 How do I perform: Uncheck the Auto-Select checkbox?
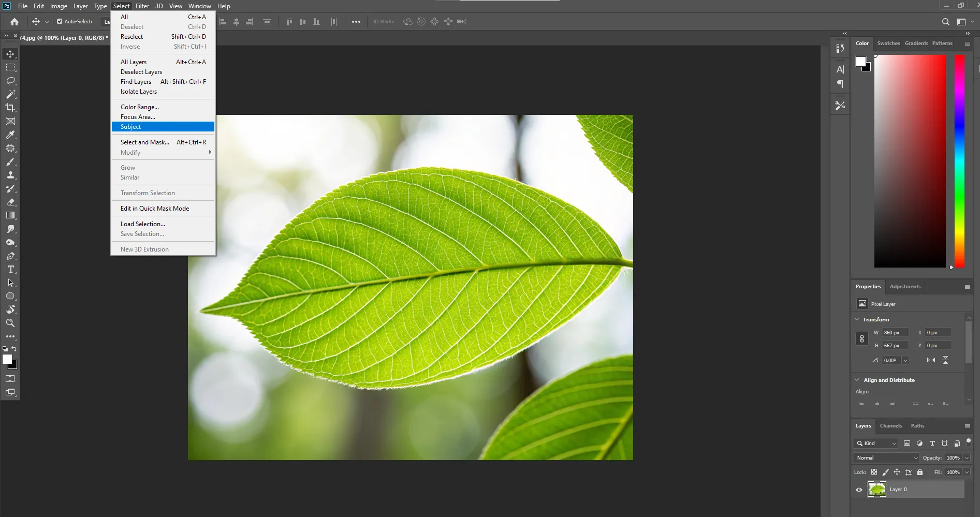60,22
